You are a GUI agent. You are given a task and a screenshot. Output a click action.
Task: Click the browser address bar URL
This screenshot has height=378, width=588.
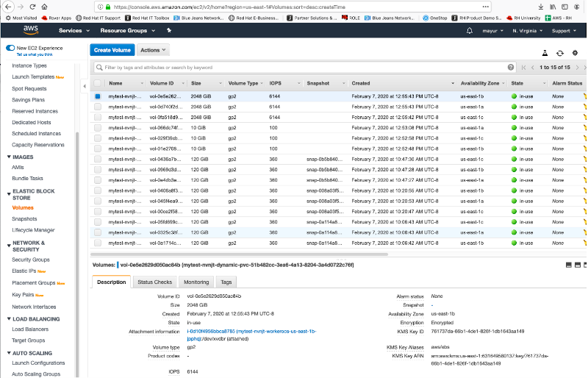[229, 7]
